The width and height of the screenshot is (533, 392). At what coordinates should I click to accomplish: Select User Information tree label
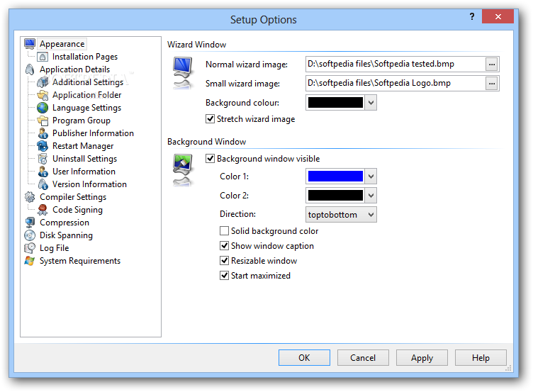click(x=84, y=172)
